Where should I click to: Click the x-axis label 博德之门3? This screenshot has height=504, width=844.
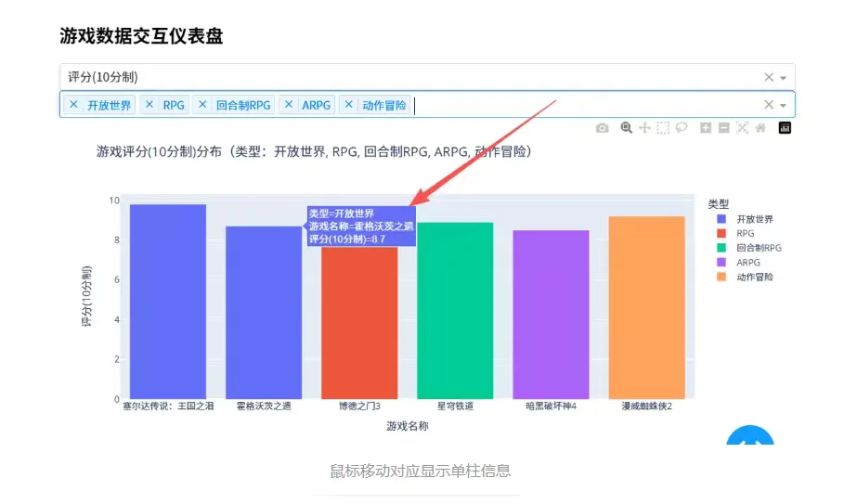(359, 407)
